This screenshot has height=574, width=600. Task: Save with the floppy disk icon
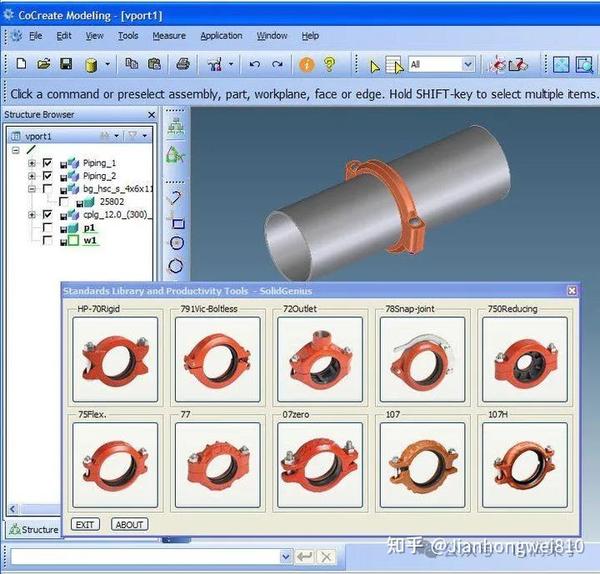tap(66, 64)
